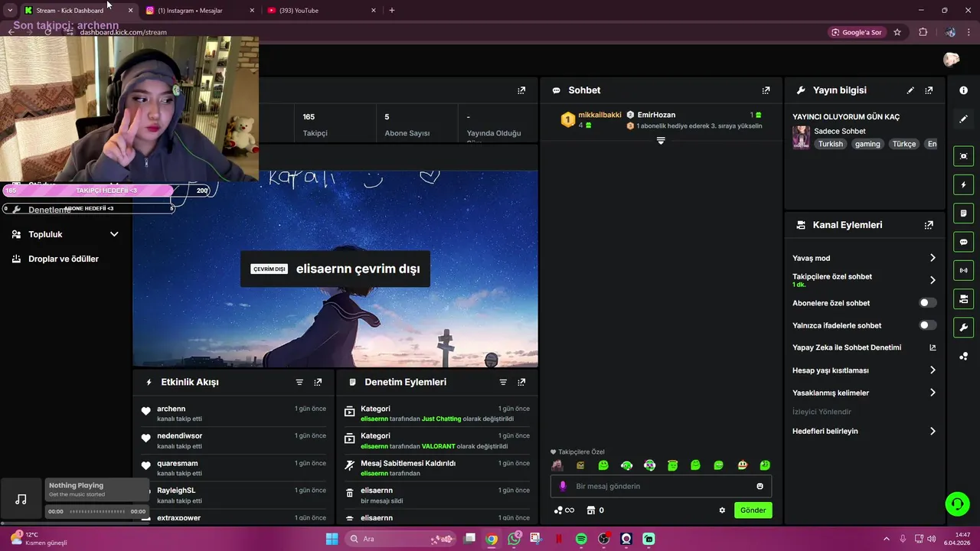Toggle the stream preview widget icon in sidebar
Screen dimensions: 980x551
click(x=963, y=156)
